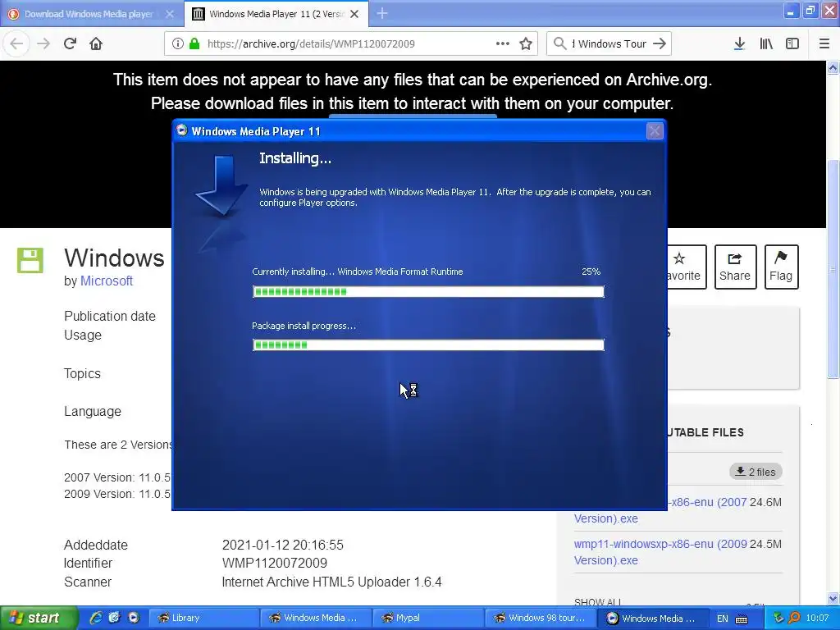Click the Package install progress bar
Screen dimensions: 840x630
(428, 345)
